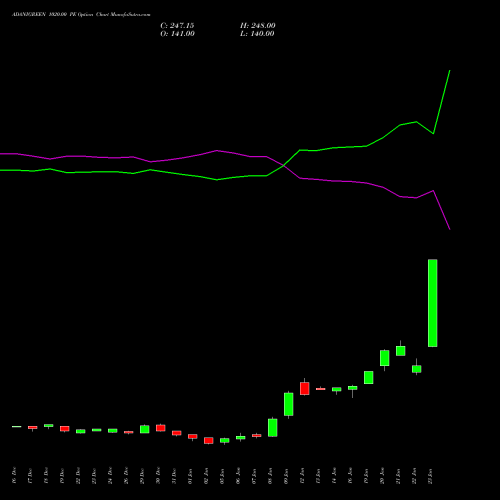Click the red candle for 30 Dec
Viewport: 500px width, 500px height.
pyautogui.click(x=161, y=428)
